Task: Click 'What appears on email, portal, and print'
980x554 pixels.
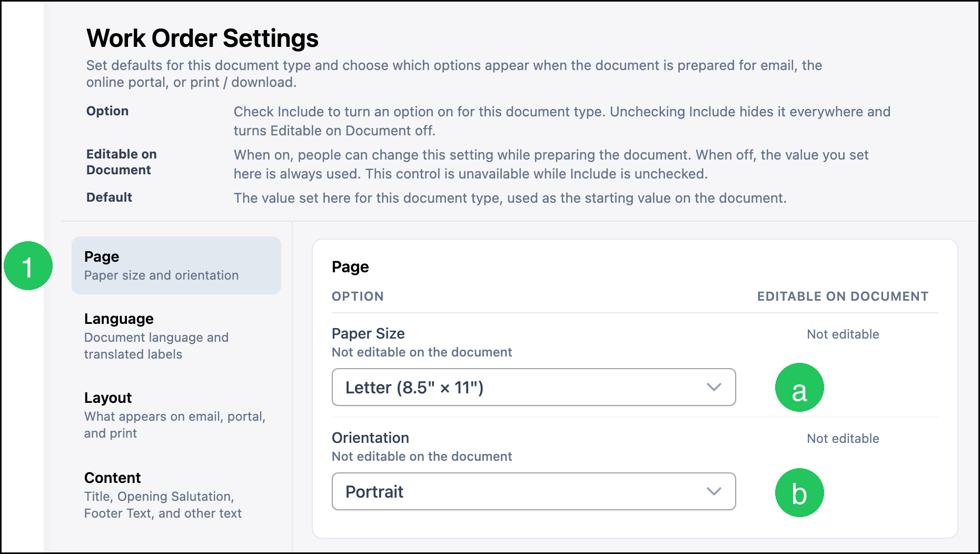Action: tap(175, 425)
